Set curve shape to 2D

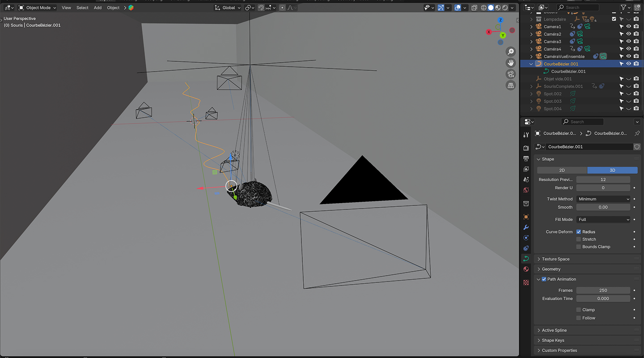pyautogui.click(x=562, y=170)
